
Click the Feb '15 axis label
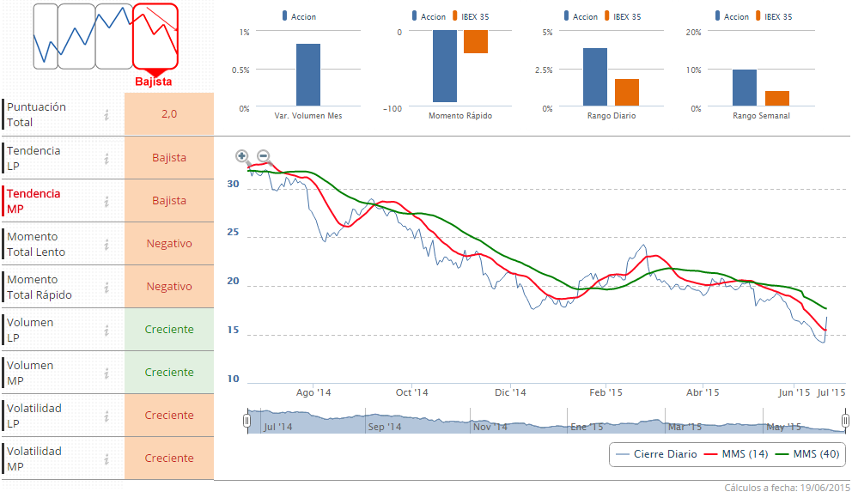coord(606,392)
